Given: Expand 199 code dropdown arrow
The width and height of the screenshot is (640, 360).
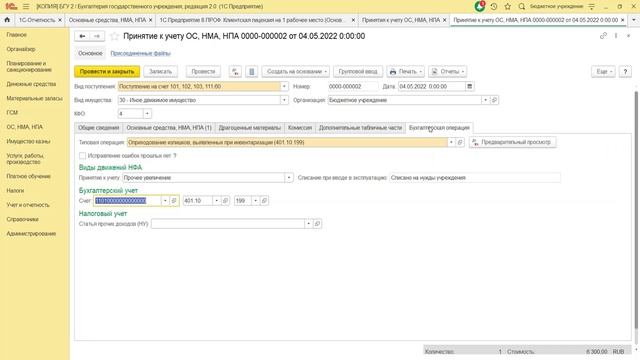Looking at the screenshot, I should coord(256,201).
